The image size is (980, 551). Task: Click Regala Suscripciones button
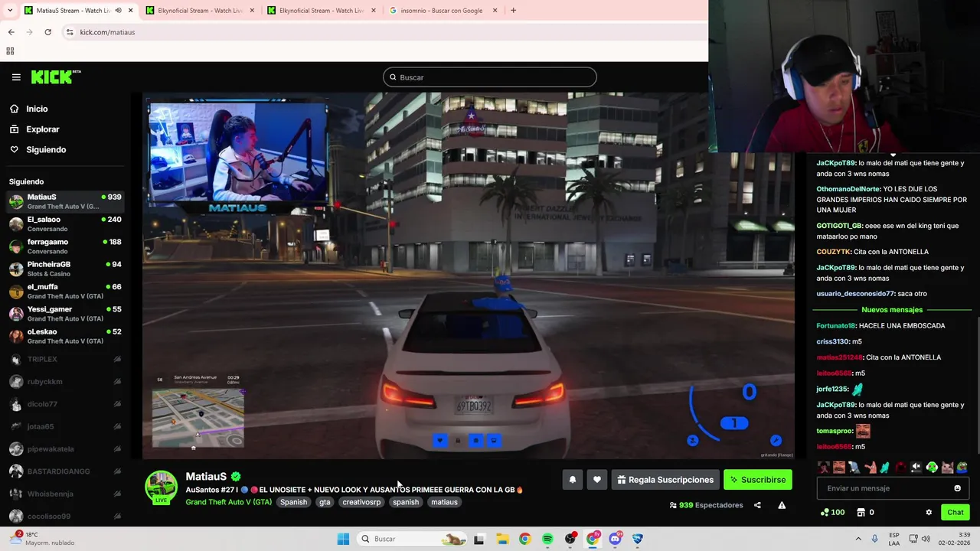(665, 480)
